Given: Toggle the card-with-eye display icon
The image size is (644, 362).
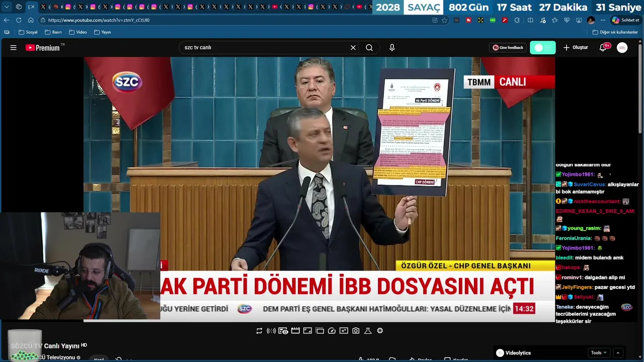Looking at the screenshot, I should point(283,331).
